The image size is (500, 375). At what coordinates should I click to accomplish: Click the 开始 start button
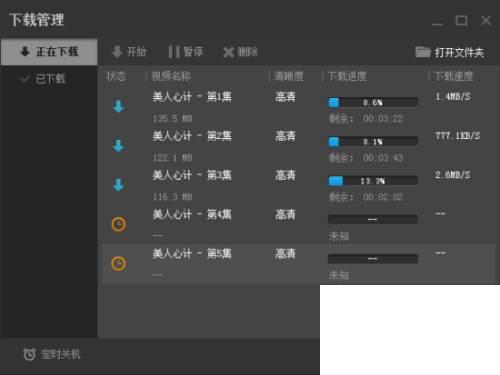(129, 52)
